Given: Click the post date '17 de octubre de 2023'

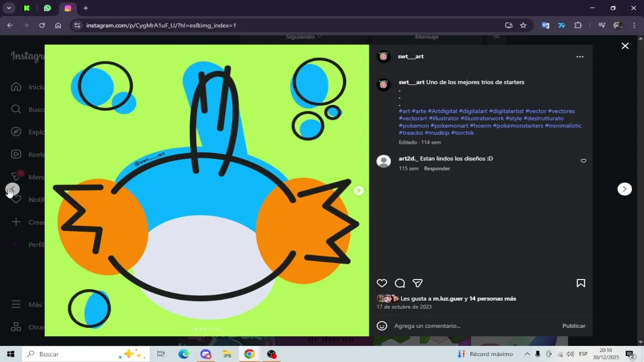Looking at the screenshot, I should click(x=404, y=307).
